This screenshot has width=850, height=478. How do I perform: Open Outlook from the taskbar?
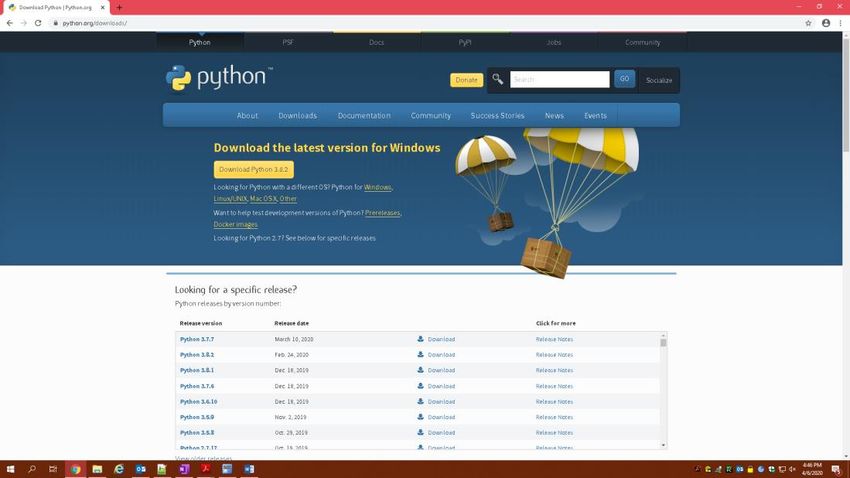[x=140, y=469]
